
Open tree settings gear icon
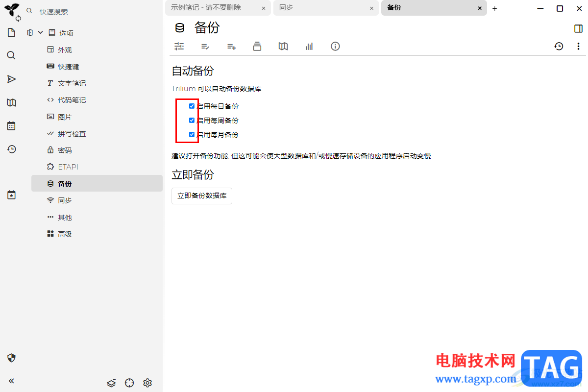click(147, 383)
